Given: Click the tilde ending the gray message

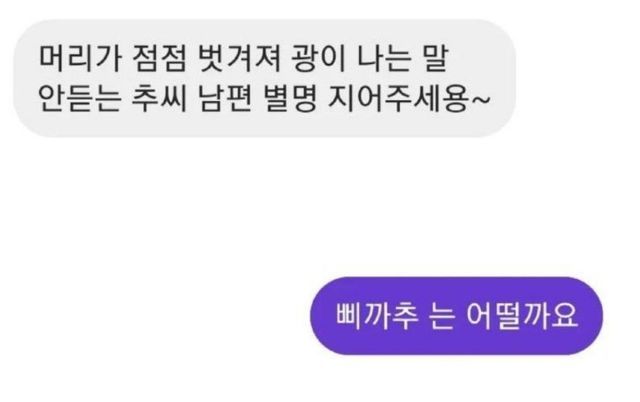Looking at the screenshot, I should [x=480, y=100].
